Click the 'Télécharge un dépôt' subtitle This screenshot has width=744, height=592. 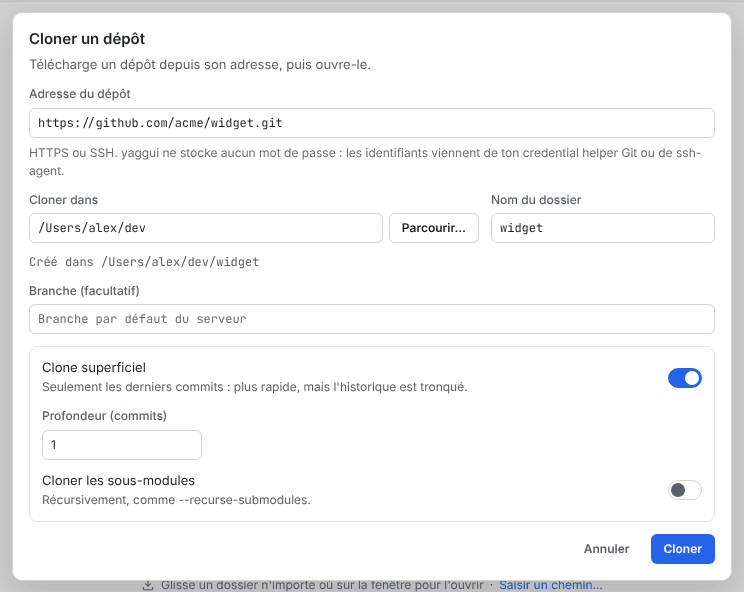tap(200, 65)
